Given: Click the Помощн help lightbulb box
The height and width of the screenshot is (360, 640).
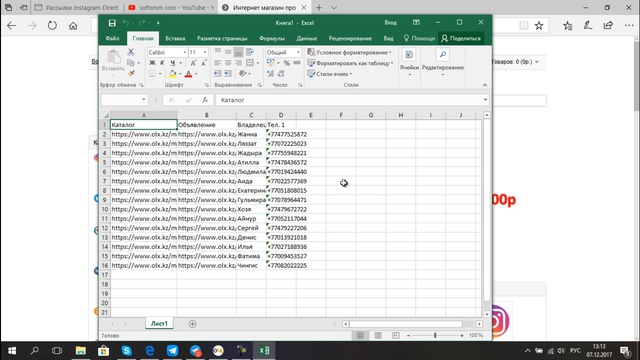Looking at the screenshot, I should [x=420, y=38].
